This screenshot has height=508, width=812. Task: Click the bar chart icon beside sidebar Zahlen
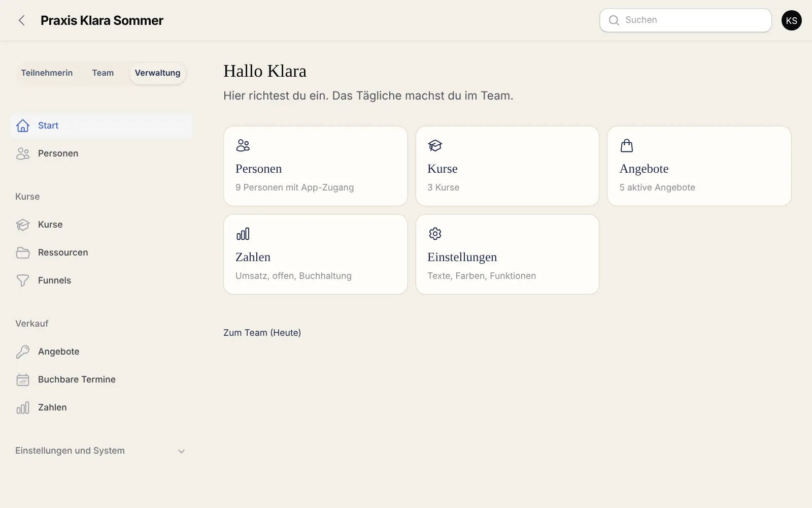click(23, 407)
